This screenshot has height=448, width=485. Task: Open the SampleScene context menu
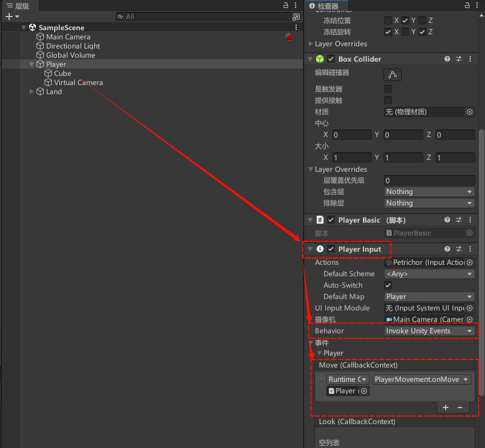(x=296, y=27)
